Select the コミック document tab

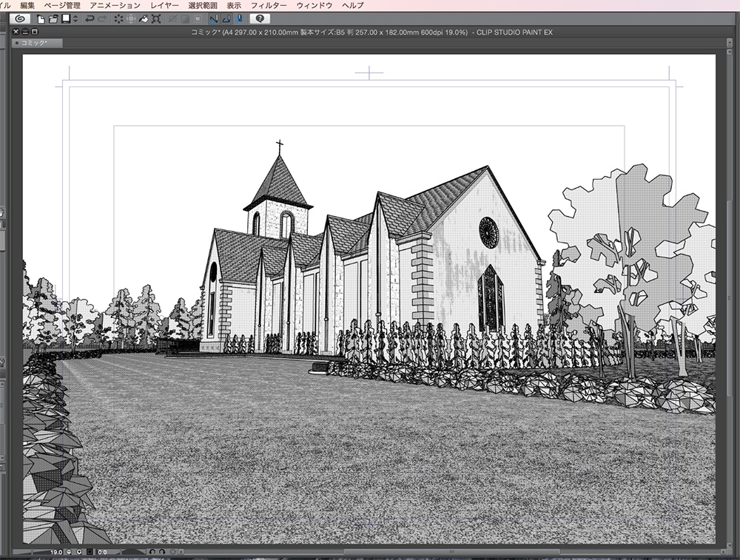coord(37,43)
